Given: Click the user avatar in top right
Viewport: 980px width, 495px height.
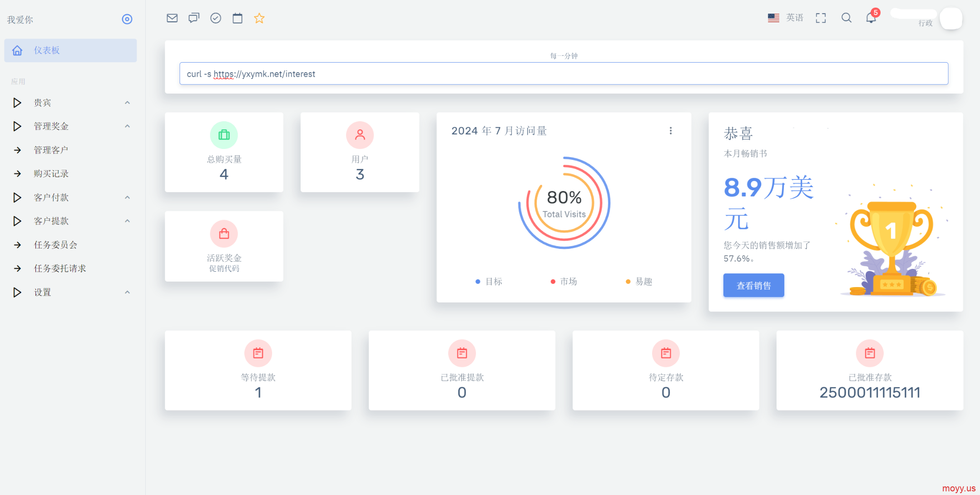Looking at the screenshot, I should 951,19.
